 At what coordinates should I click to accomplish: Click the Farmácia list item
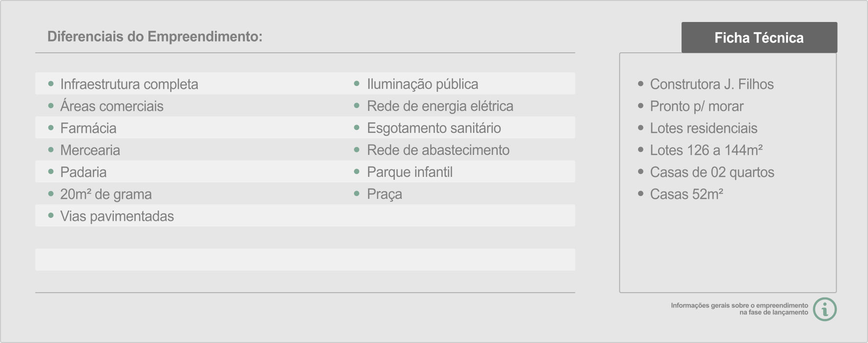(x=88, y=128)
